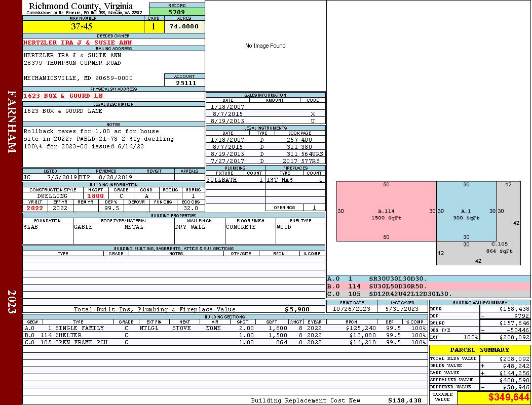
Task: Select the C.0 105 OPEN FRAME PCH row
Action: click(x=224, y=342)
